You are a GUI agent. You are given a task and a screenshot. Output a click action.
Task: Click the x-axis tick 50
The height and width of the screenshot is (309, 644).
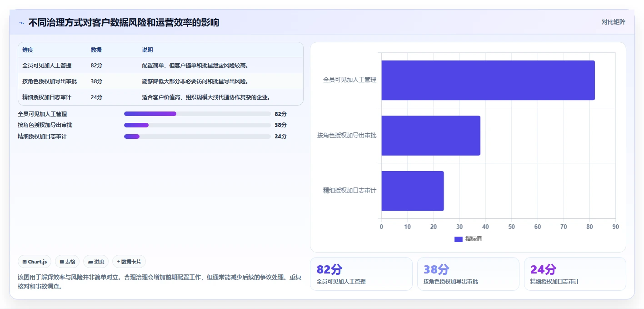coord(511,227)
